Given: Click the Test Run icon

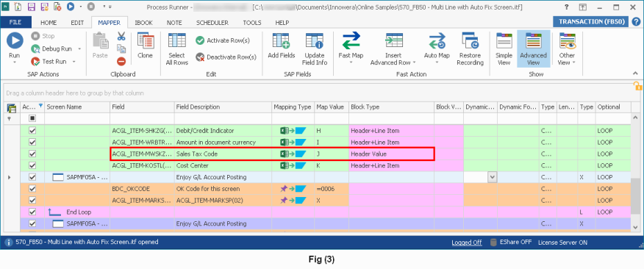Looking at the screenshot, I should tap(35, 62).
